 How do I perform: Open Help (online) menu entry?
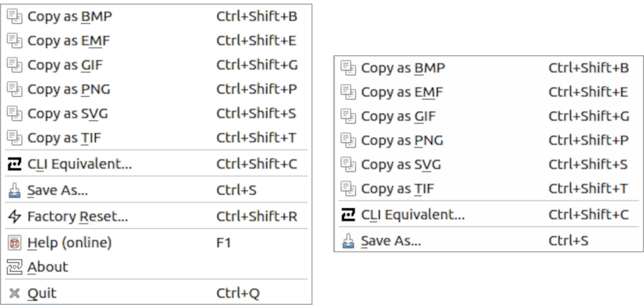tap(69, 243)
